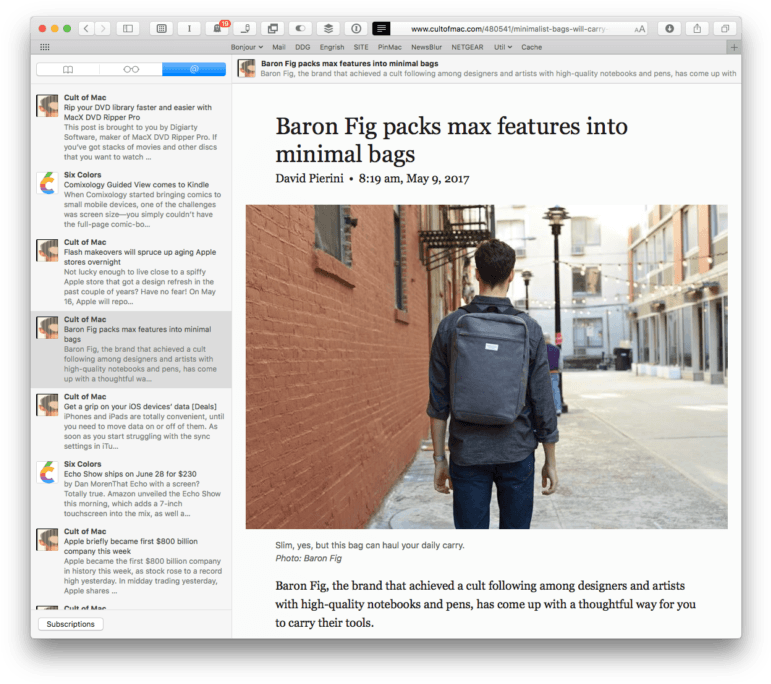Toggle the sidebar button in the toolbar
The image size is (771, 684).
click(128, 29)
